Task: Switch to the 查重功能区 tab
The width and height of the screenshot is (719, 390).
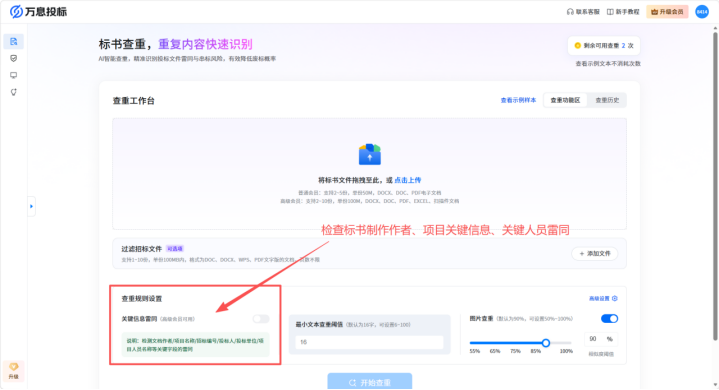Action: pos(565,100)
